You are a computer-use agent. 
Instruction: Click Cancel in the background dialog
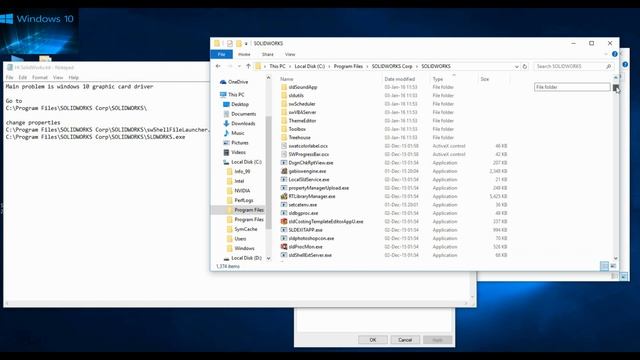pyautogui.click(x=405, y=340)
